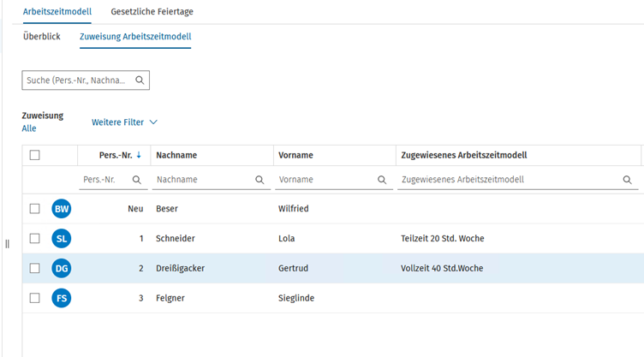
Task: Open the Überblick sub-tab
Action: pyautogui.click(x=41, y=37)
